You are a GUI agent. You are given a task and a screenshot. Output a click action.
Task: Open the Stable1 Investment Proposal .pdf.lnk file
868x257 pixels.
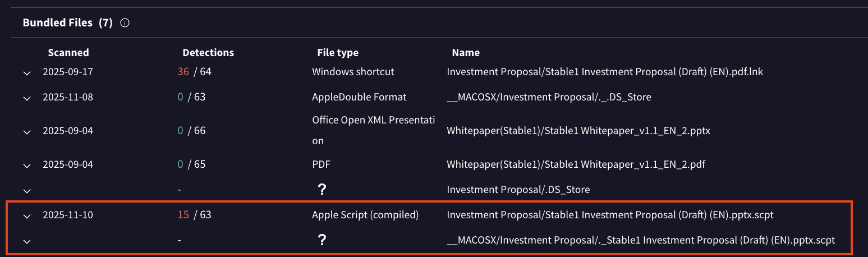click(605, 72)
